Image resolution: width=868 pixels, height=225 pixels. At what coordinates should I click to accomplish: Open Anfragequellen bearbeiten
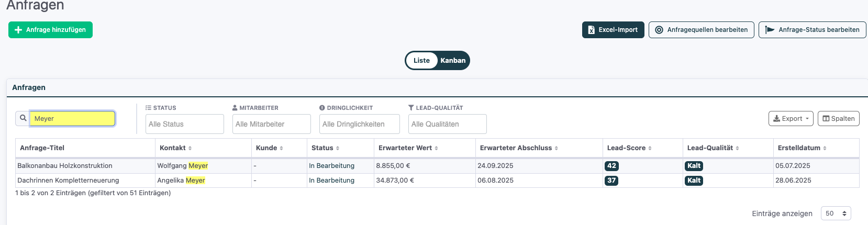point(702,30)
